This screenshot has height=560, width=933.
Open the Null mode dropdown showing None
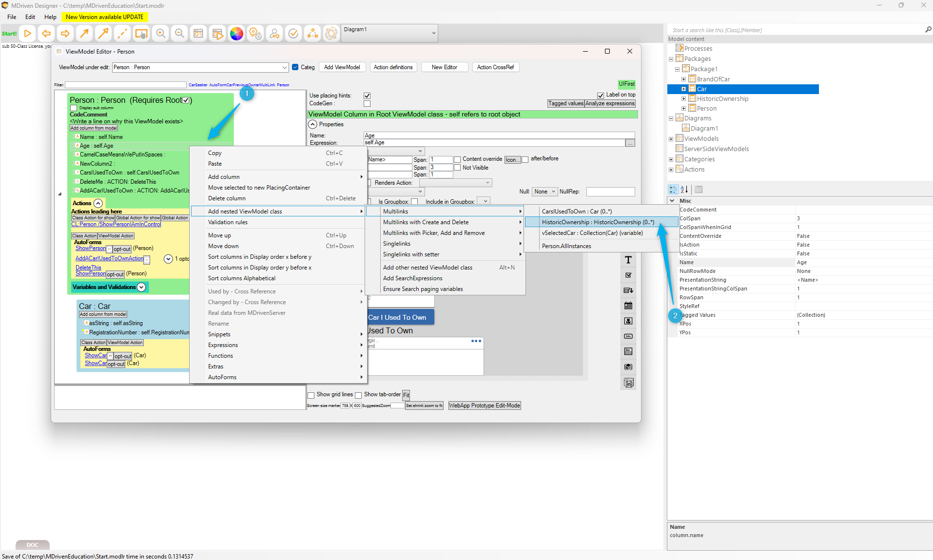(x=544, y=192)
